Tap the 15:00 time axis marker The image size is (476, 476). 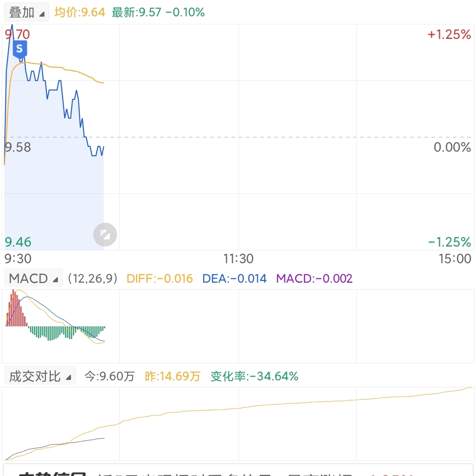click(x=455, y=259)
